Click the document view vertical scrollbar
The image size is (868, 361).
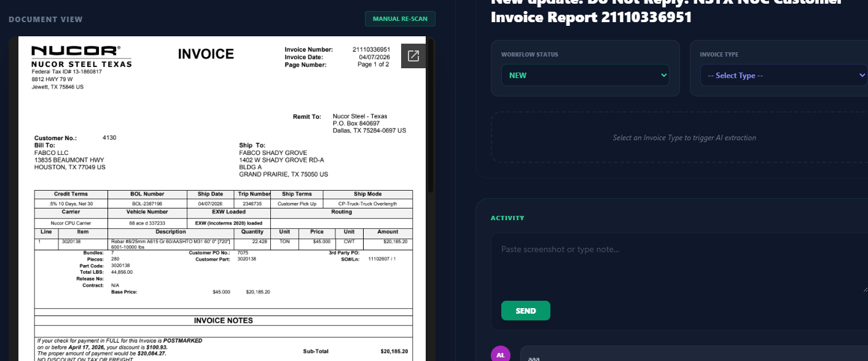point(431,117)
